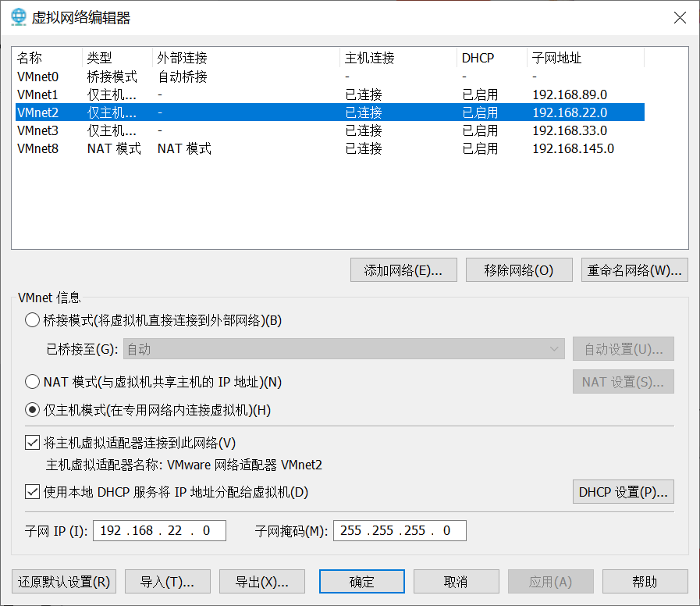Click the 子网地址 column header
700x606 pixels.
(x=586, y=58)
